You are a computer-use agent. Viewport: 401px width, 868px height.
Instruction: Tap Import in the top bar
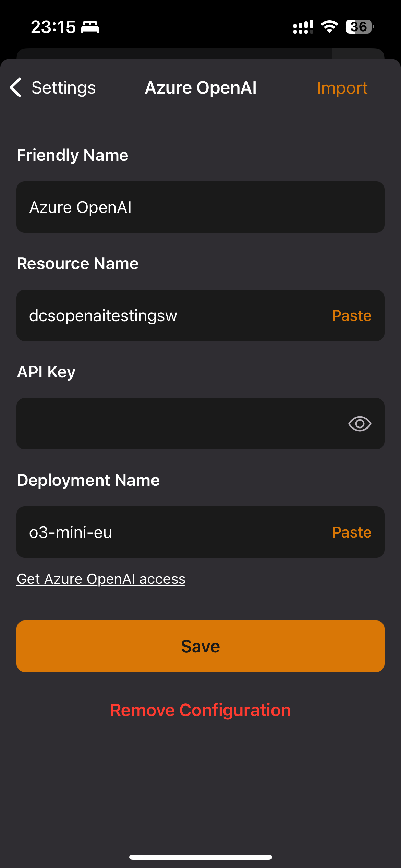[x=342, y=88]
